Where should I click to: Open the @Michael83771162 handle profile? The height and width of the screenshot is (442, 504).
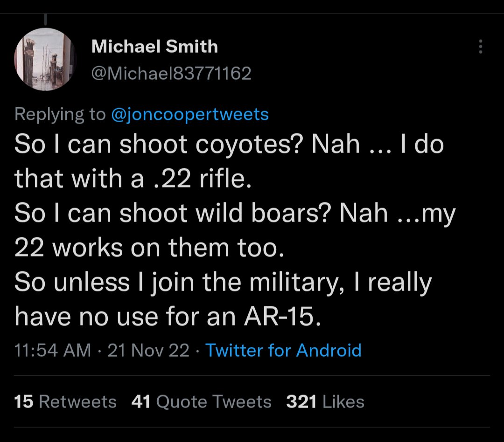(x=171, y=73)
